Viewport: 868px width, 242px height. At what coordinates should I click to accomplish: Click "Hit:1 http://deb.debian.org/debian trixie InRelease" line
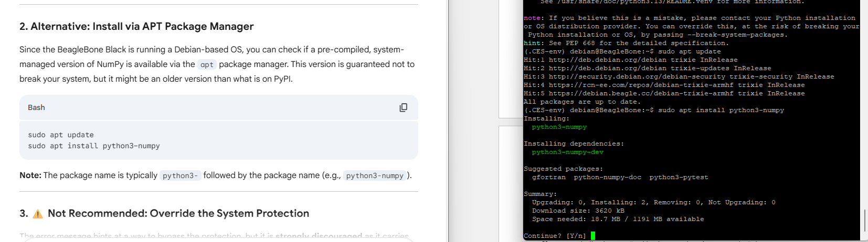[631, 60]
